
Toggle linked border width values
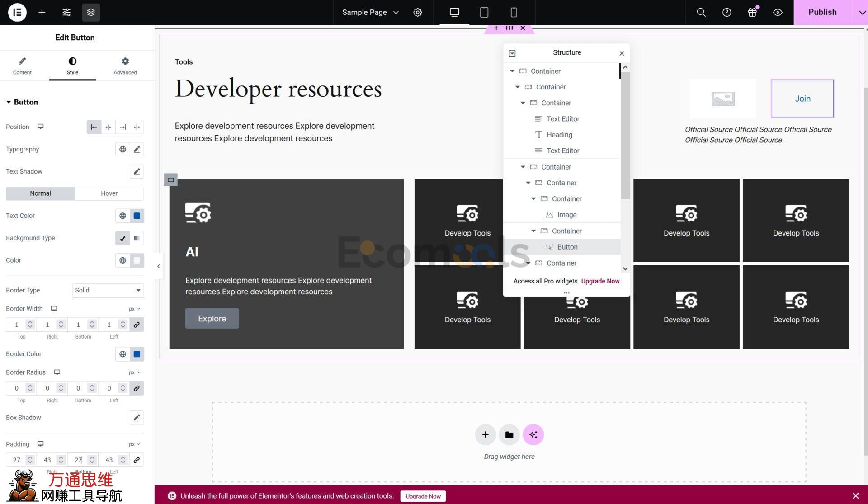pyautogui.click(x=137, y=325)
